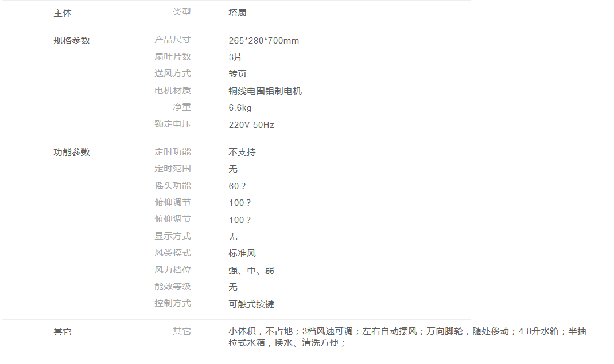Select the 6.6kg net weight value

[240, 108]
